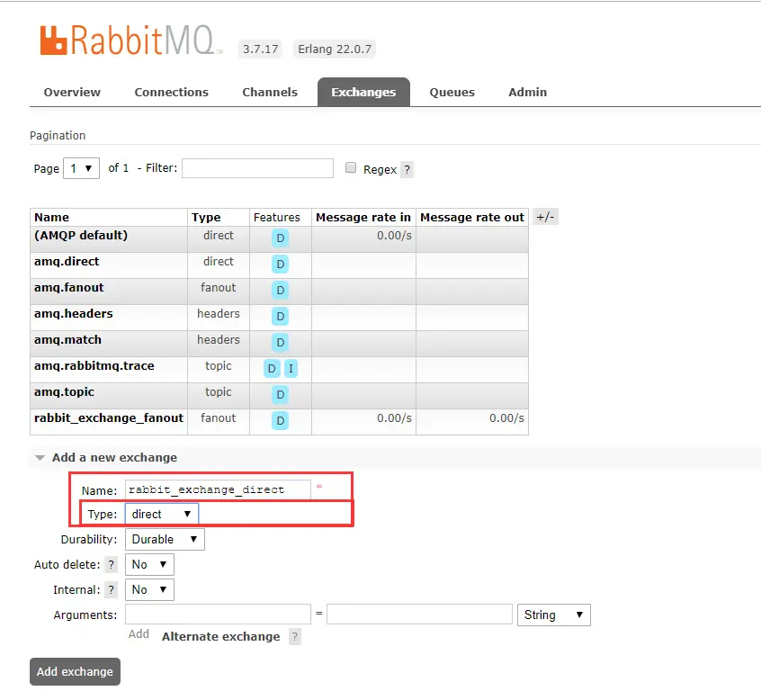Click the D badge in the amq.headers row
This screenshot has width=761, height=700.
coord(280,317)
